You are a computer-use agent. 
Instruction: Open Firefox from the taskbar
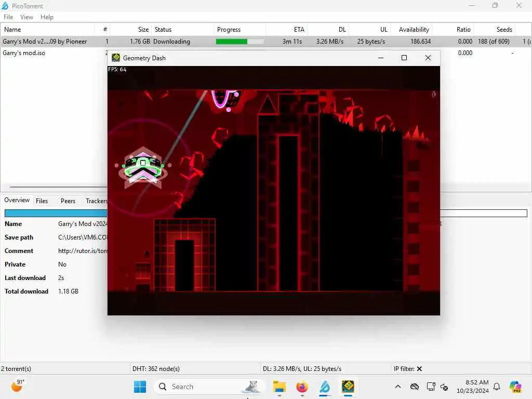point(302,387)
